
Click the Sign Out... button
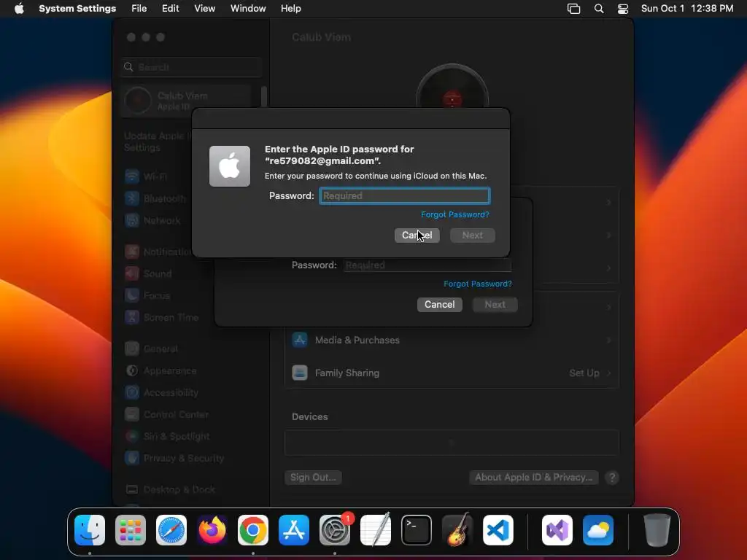tap(313, 478)
